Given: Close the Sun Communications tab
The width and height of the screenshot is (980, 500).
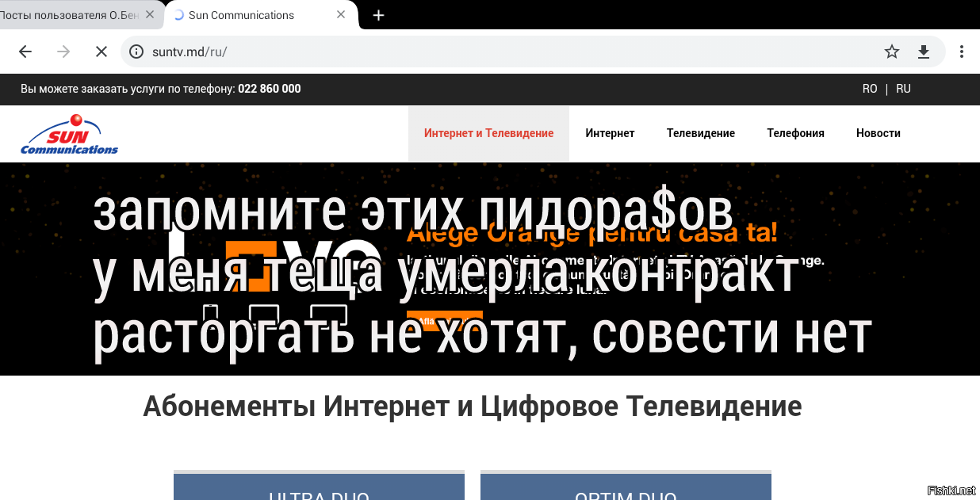Looking at the screenshot, I should coord(341,15).
